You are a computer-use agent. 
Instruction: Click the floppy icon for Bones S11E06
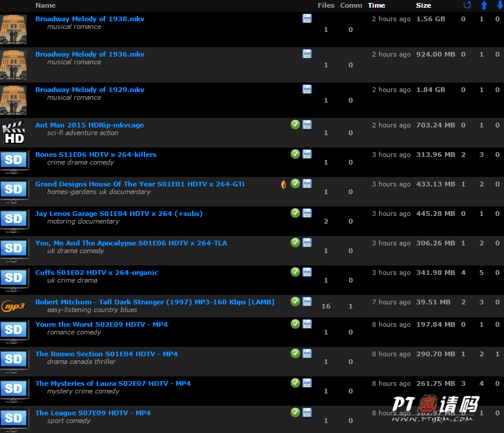click(307, 154)
